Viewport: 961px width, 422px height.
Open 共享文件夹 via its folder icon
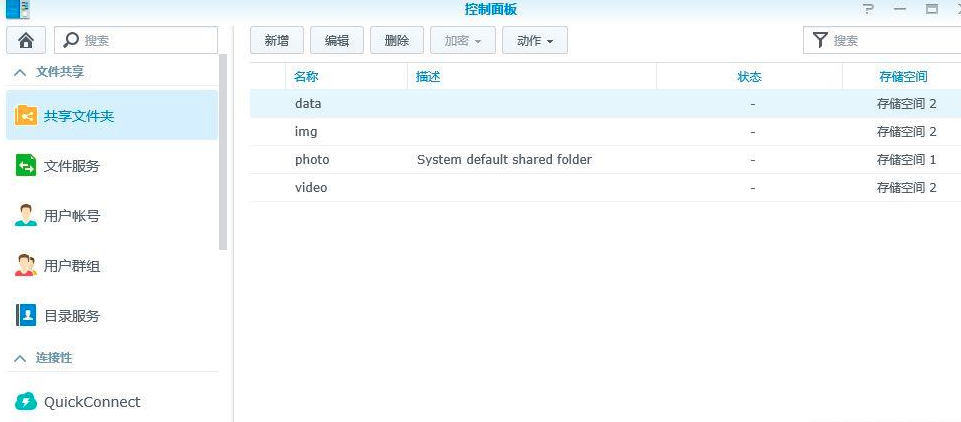click(x=26, y=116)
